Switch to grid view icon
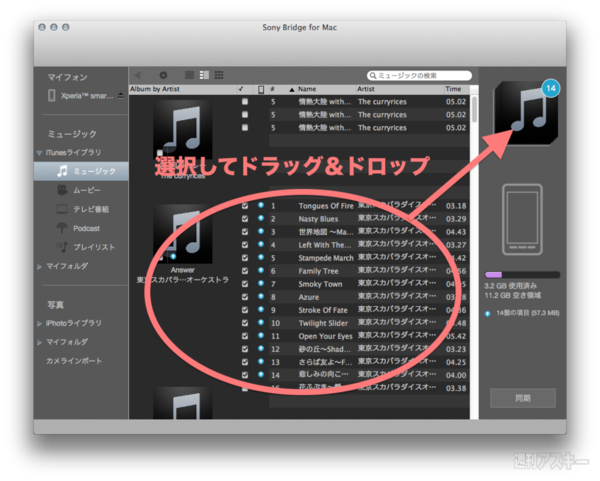 (x=219, y=75)
